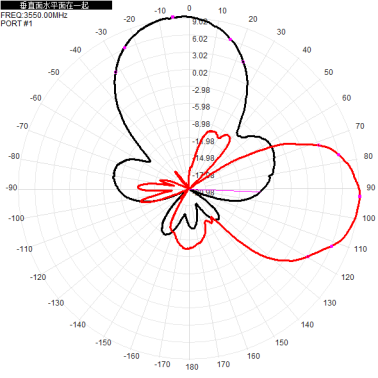Select the 50 degree angle label
This screenshot has height=378, width=378.
coord(329,72)
